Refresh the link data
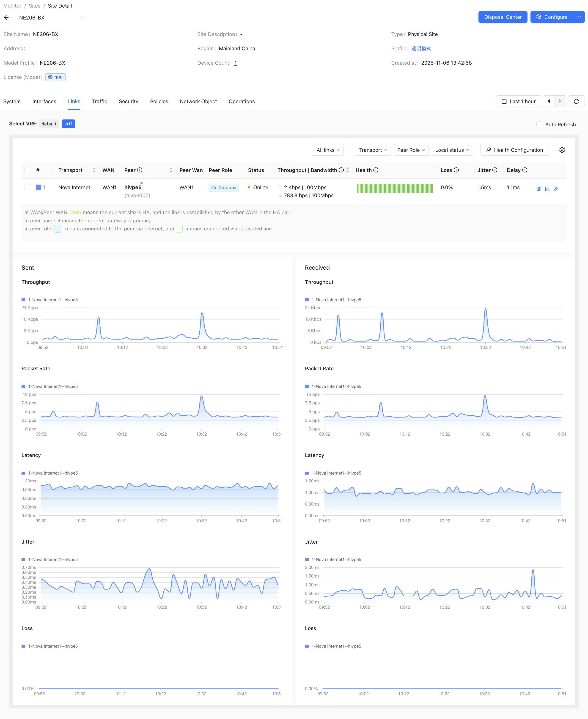 576,101
